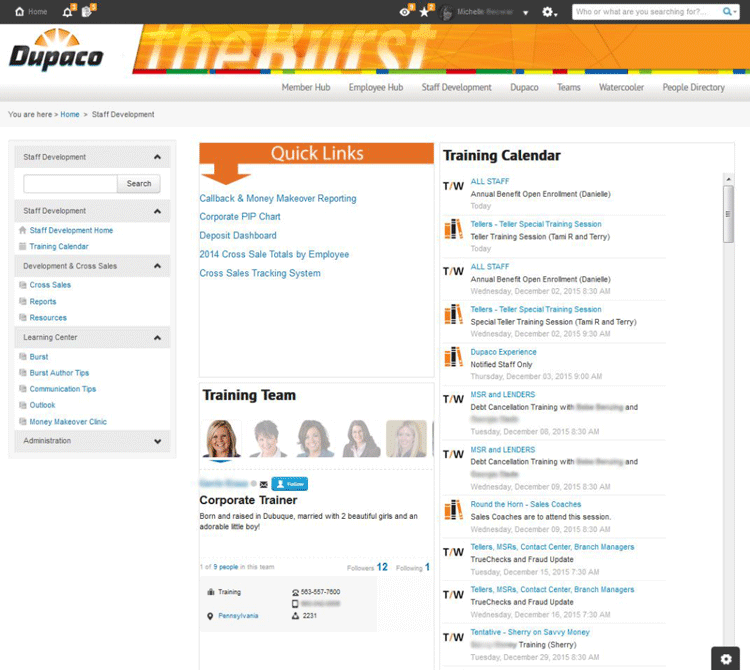Screen dimensions: 750x670
Task: Click the search magnifier icon
Action: [727, 11]
